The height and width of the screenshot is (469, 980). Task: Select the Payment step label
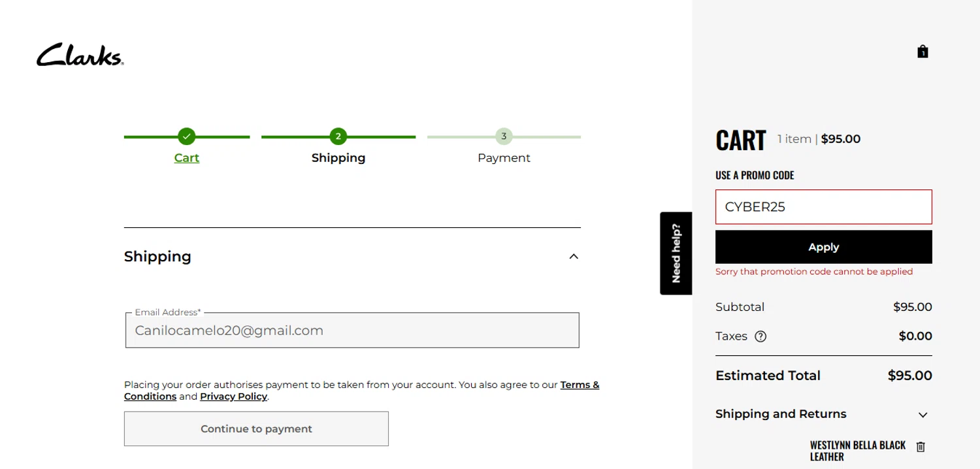504,158
